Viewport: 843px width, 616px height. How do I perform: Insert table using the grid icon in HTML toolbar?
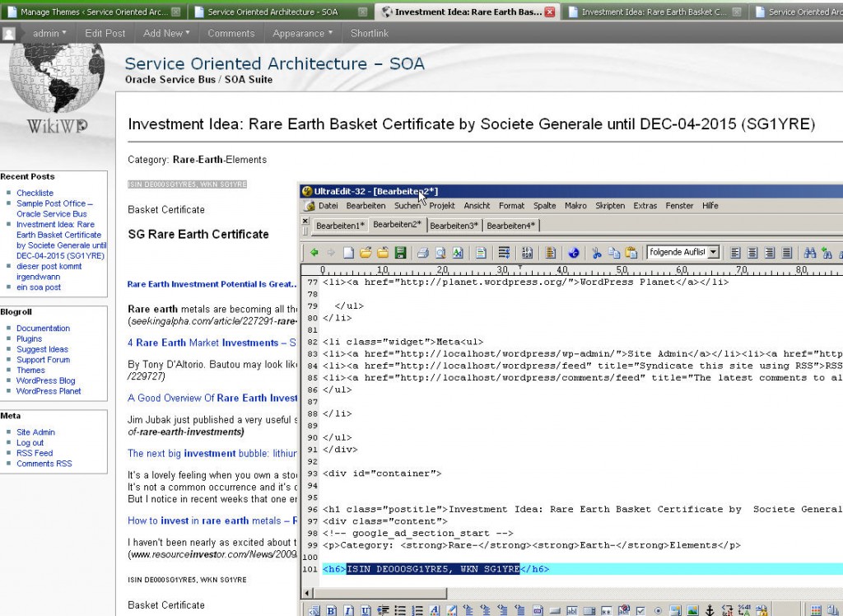pyautogui.click(x=816, y=610)
